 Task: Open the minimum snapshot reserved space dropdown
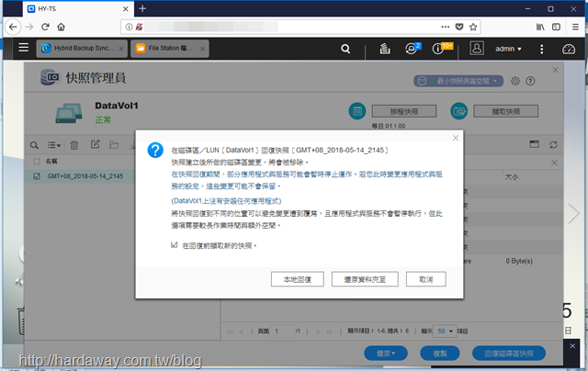[458, 81]
